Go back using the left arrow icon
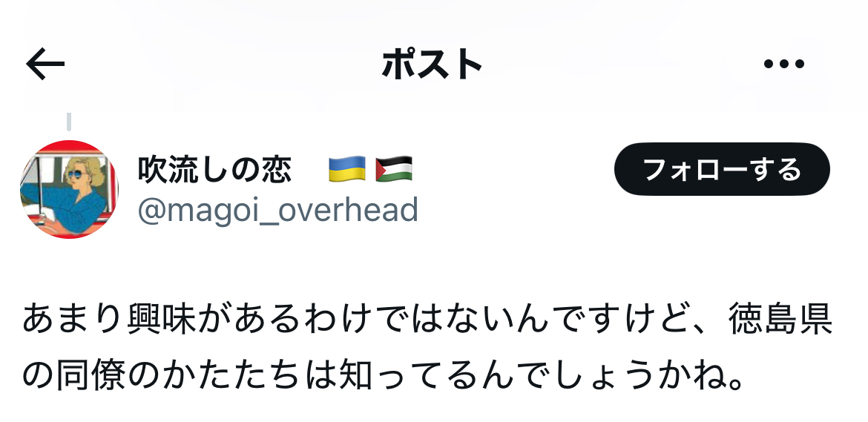Image resolution: width=868 pixels, height=422 pixels. (x=45, y=64)
